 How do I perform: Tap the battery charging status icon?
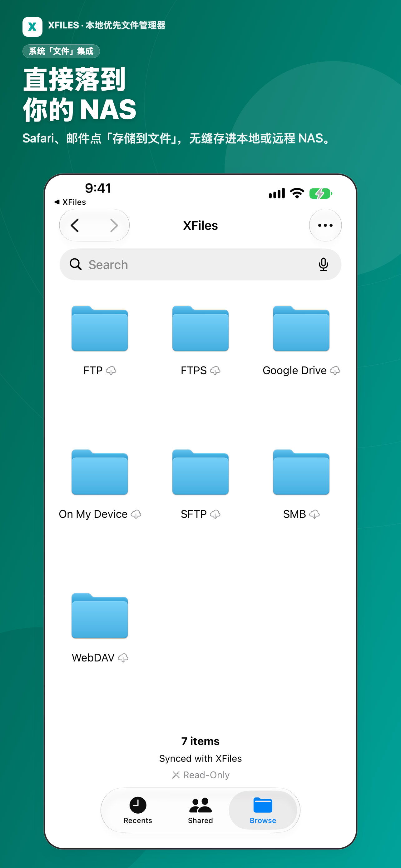[x=321, y=193]
